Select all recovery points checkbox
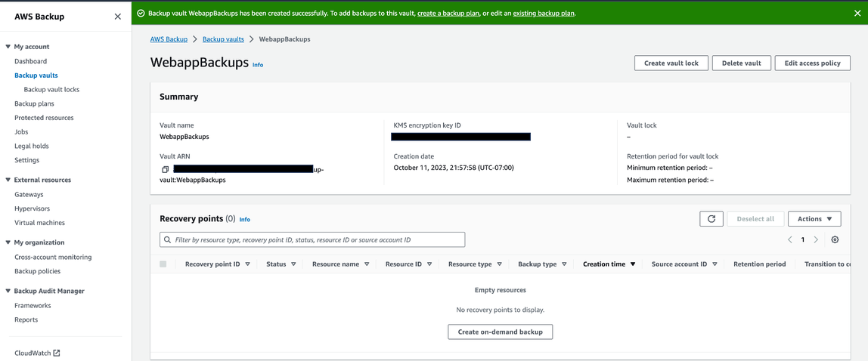The image size is (868, 361). tap(163, 264)
